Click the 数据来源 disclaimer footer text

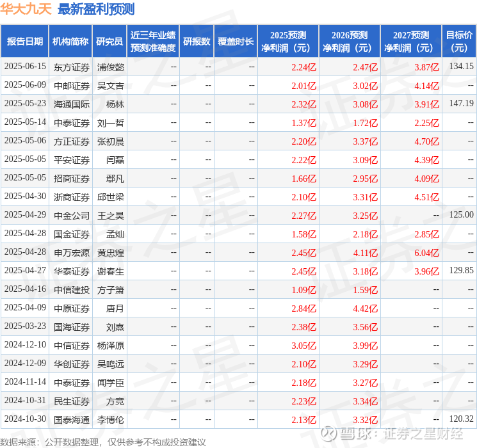tap(103, 442)
